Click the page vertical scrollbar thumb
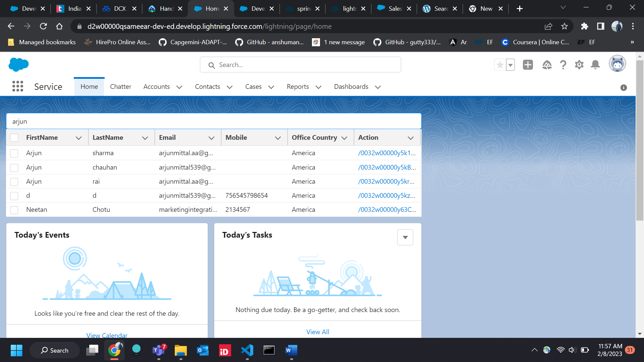The width and height of the screenshot is (644, 362). coord(640,141)
